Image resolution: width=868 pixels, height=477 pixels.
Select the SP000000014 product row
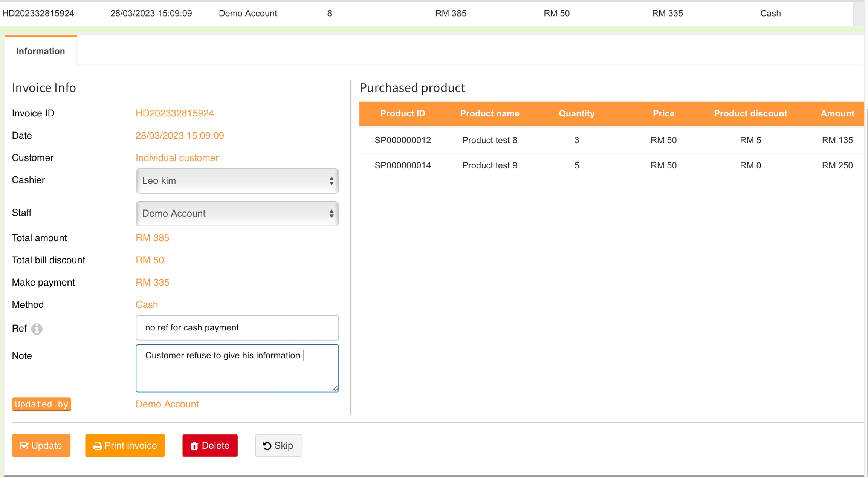click(402, 165)
